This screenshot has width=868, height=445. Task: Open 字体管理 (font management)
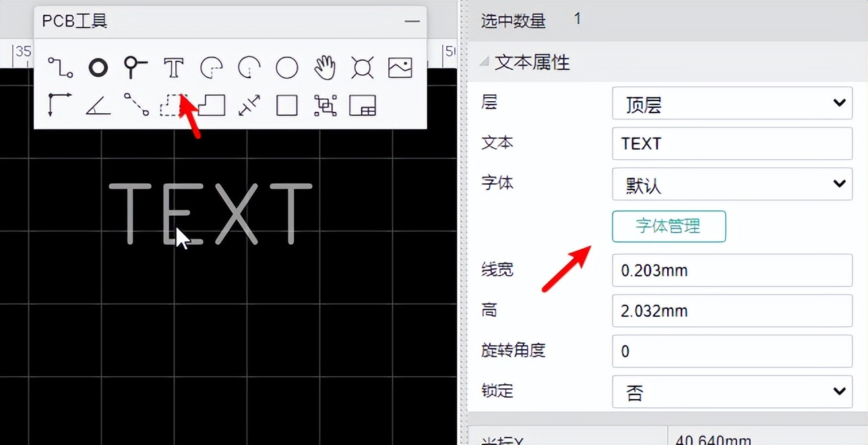coord(668,227)
